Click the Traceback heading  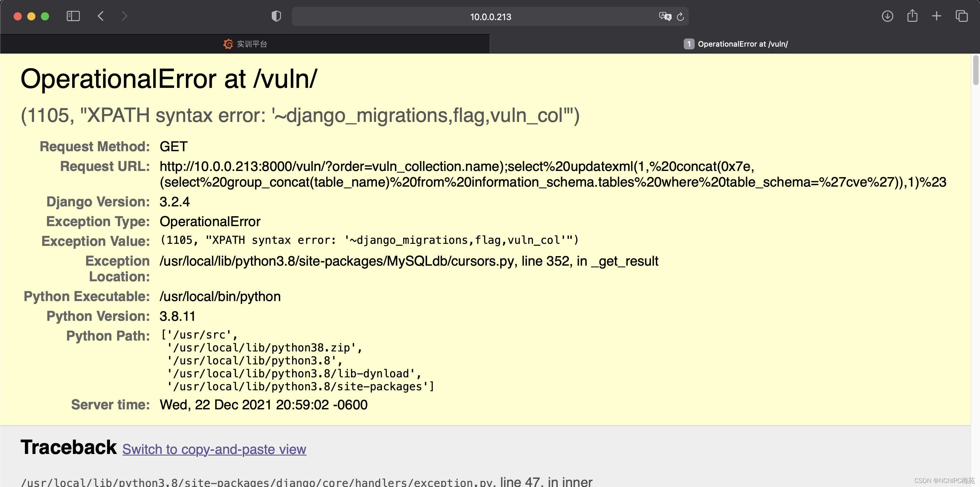pos(68,447)
